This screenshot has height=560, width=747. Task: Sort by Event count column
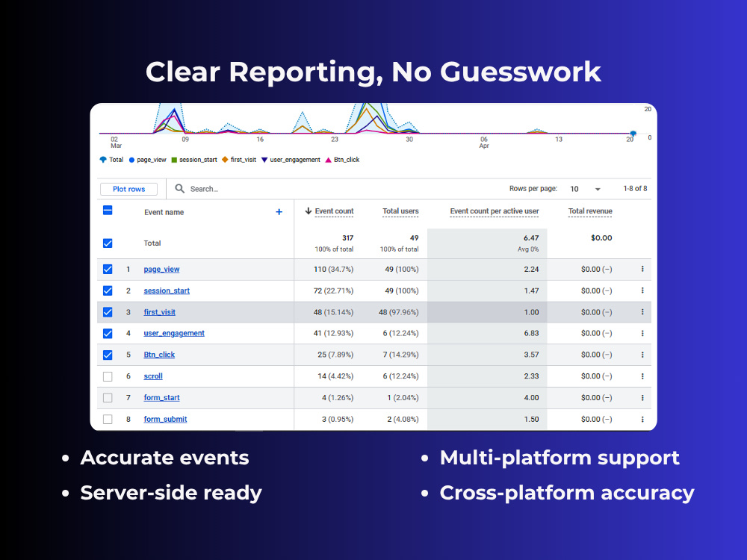pyautogui.click(x=334, y=211)
